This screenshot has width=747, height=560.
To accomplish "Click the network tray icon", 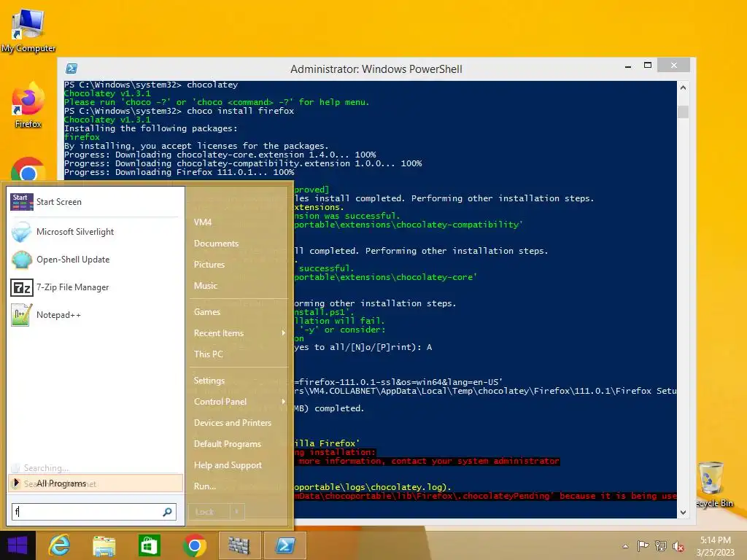I will tap(661, 545).
